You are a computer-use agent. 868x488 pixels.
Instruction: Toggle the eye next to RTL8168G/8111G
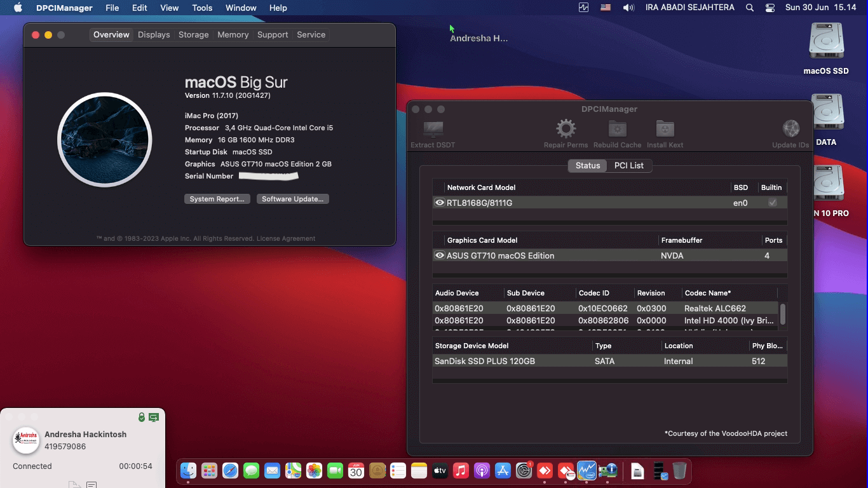click(x=439, y=202)
